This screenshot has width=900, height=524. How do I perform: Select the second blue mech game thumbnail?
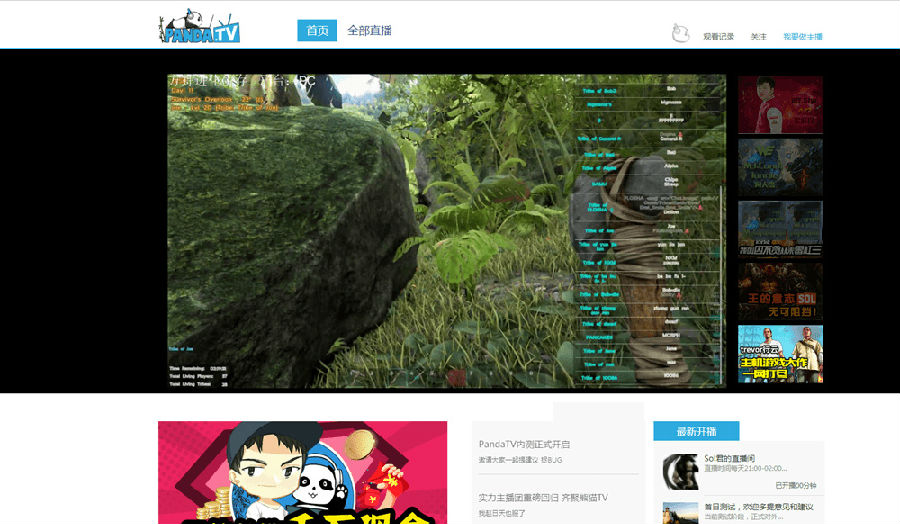(x=780, y=167)
